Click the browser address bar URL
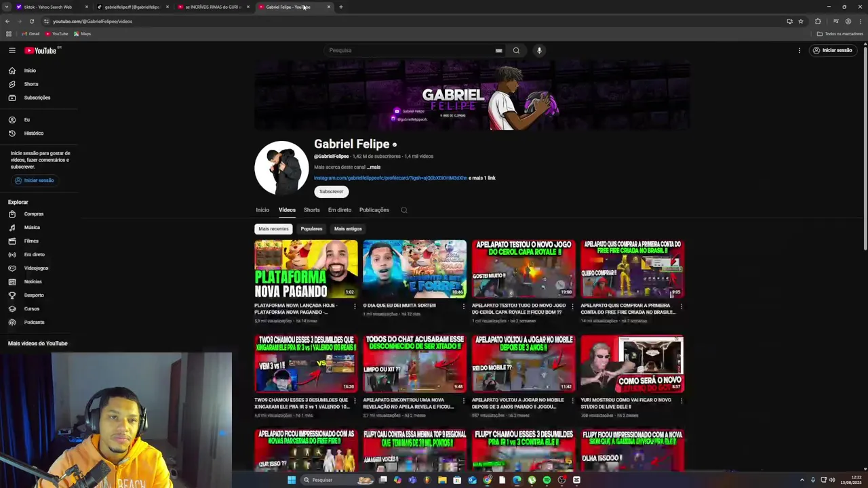 (93, 21)
